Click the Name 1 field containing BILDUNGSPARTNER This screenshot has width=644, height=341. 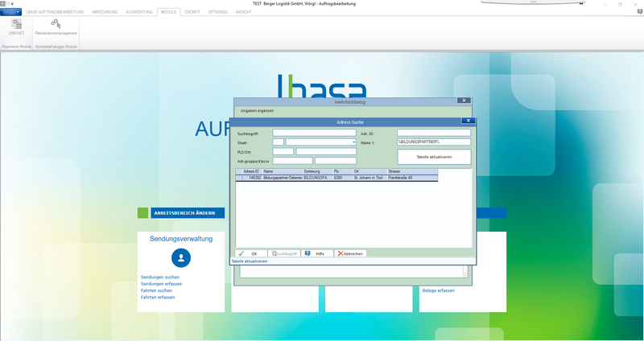pos(434,142)
